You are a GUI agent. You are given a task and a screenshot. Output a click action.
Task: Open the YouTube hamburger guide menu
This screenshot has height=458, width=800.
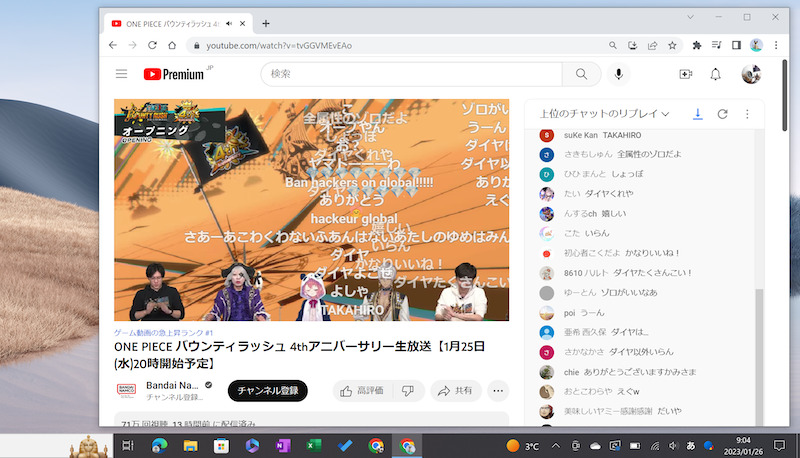[x=121, y=74]
